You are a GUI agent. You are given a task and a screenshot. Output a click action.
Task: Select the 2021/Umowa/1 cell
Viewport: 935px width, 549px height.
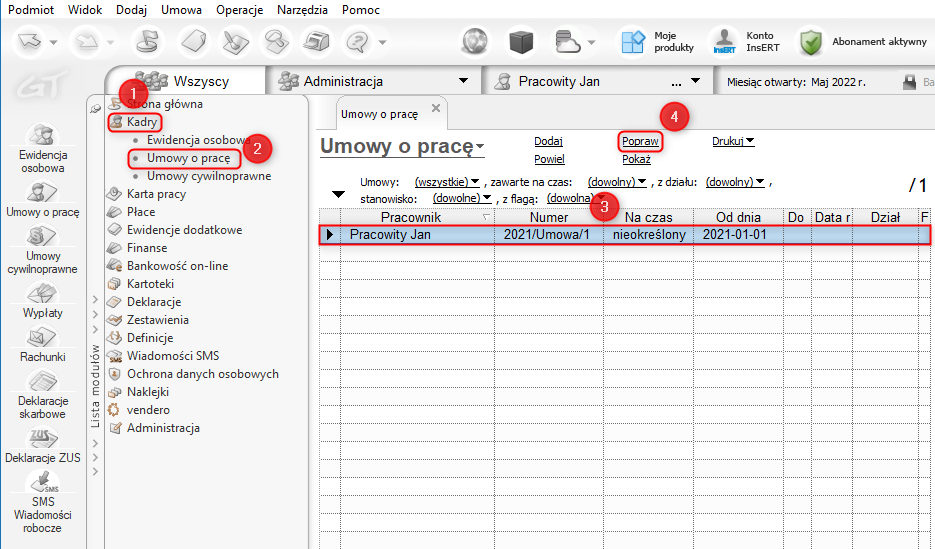547,234
